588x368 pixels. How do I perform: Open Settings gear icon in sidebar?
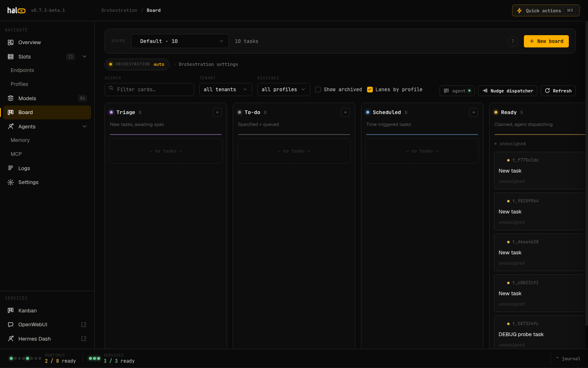(x=11, y=182)
